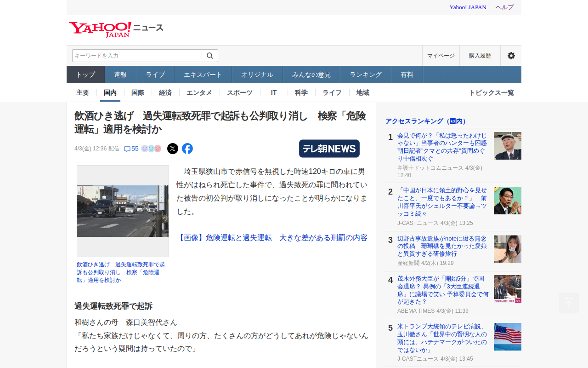Open ranking 3 辺野古事故遺族 article
588x368 pixels.
[x=442, y=246]
